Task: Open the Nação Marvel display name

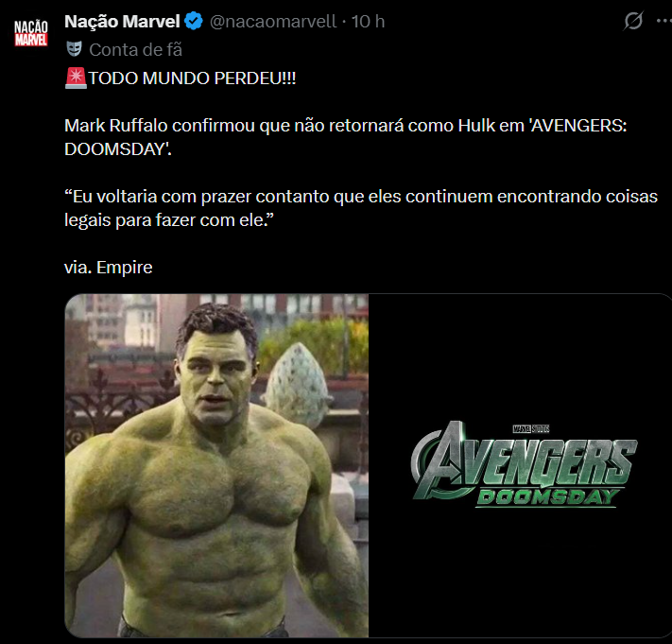Action: [x=122, y=21]
